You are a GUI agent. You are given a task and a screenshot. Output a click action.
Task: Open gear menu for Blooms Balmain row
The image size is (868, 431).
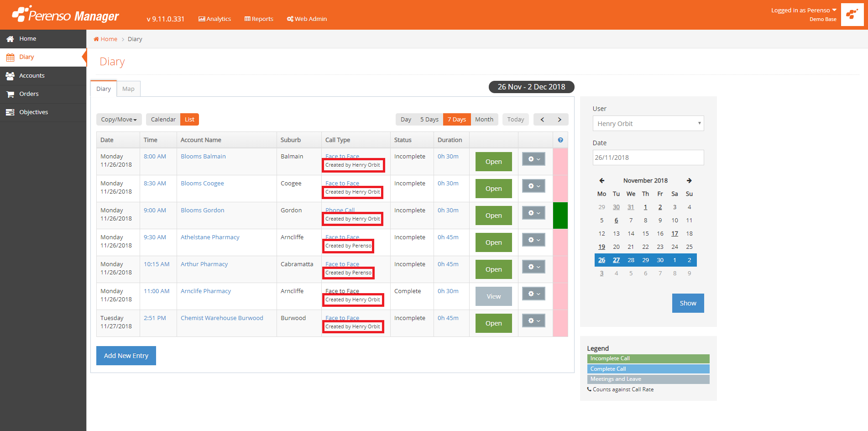[x=533, y=159]
